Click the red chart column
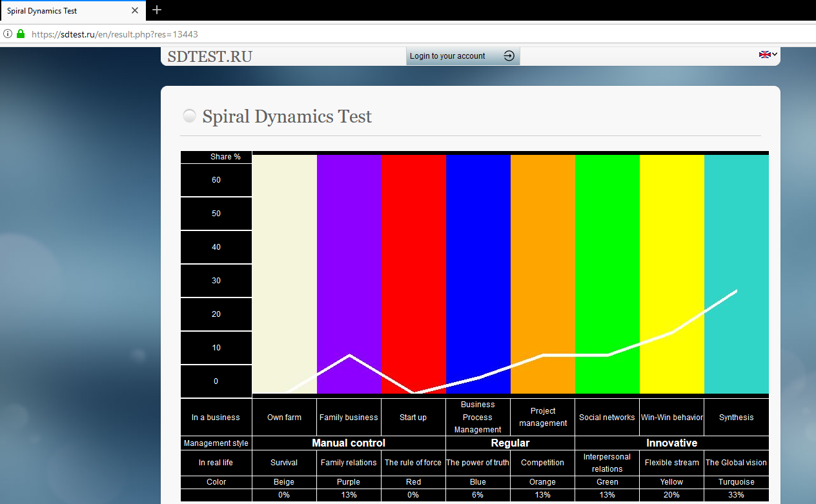Viewport: 816px width, 504px height. 413,258
